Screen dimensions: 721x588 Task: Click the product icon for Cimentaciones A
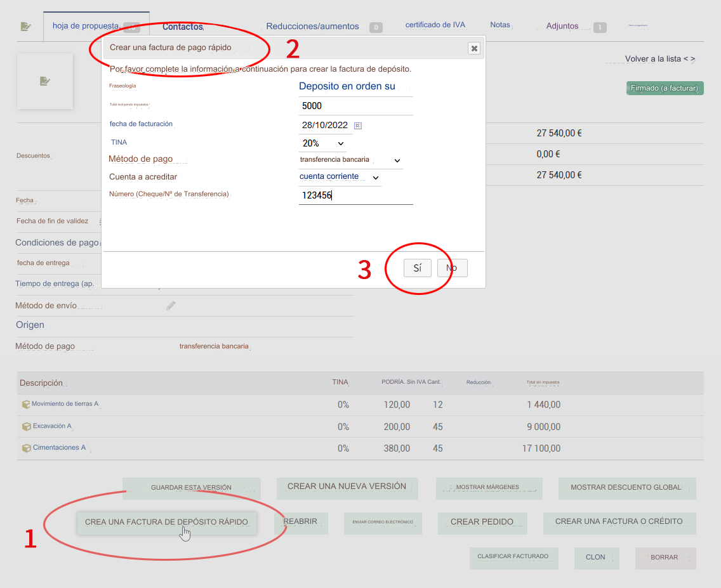tap(27, 448)
